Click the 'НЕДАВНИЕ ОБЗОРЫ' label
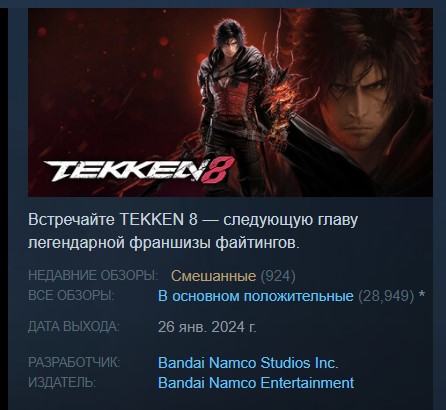The image size is (446, 410). 93,275
